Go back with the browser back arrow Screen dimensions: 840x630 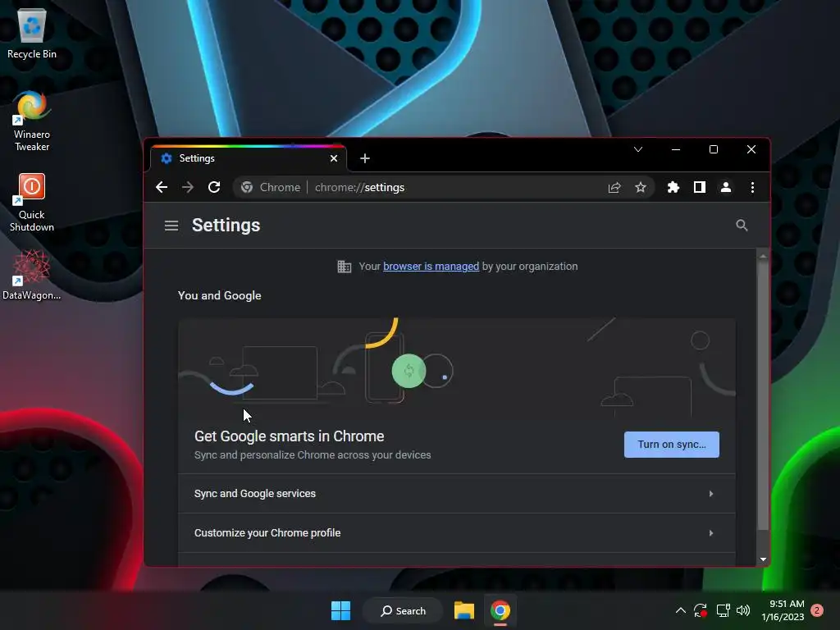click(162, 187)
